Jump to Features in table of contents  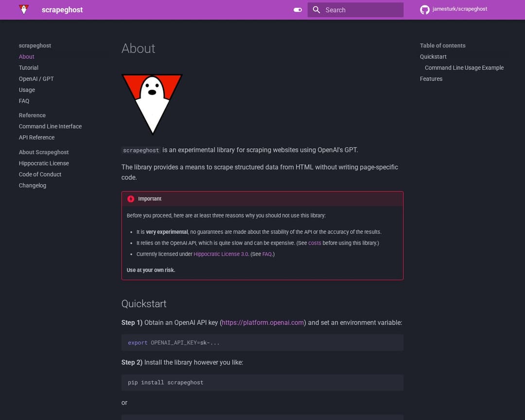coord(431,79)
